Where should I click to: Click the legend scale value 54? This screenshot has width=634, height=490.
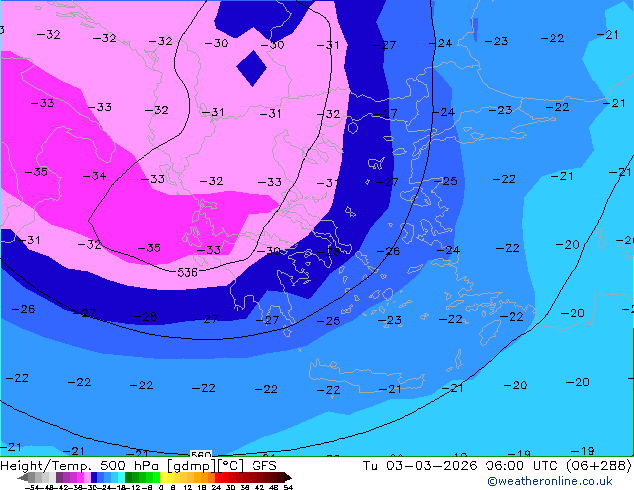click(287, 487)
